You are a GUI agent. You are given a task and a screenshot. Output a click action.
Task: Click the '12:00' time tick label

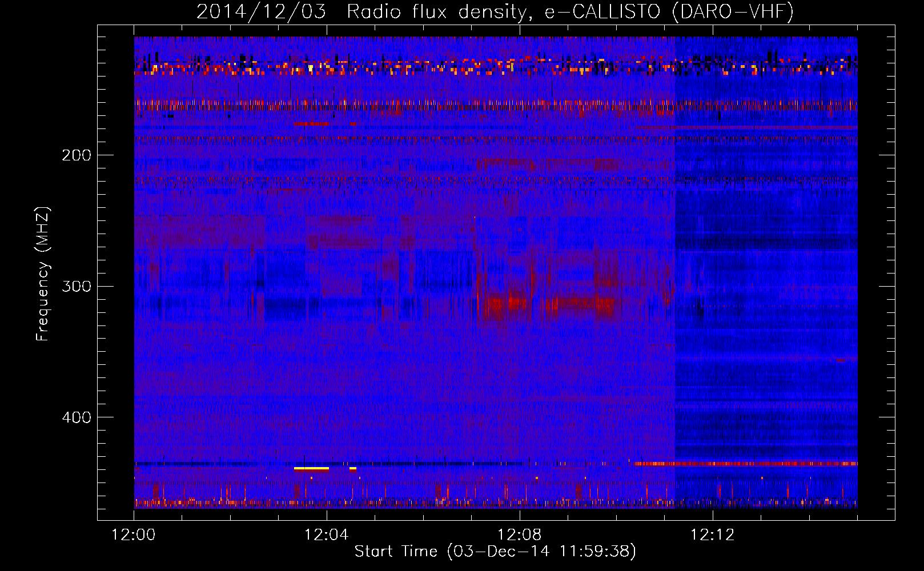(134, 535)
